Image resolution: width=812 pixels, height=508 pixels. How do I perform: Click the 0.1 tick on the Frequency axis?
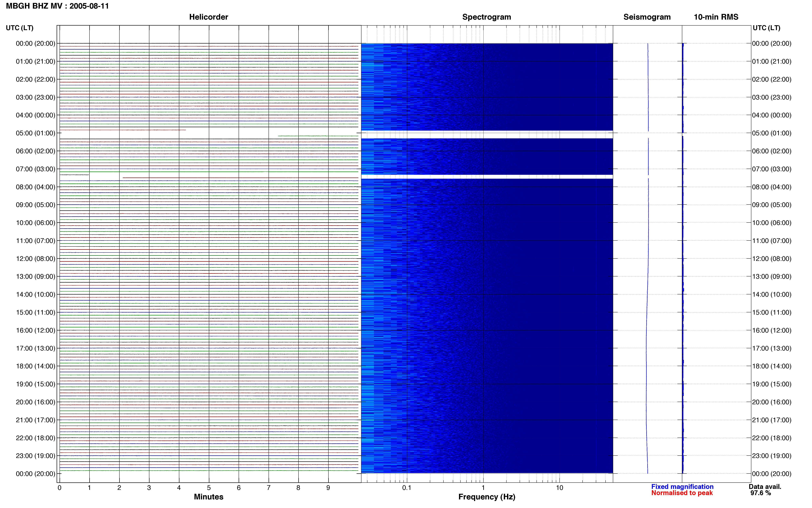tap(407, 487)
